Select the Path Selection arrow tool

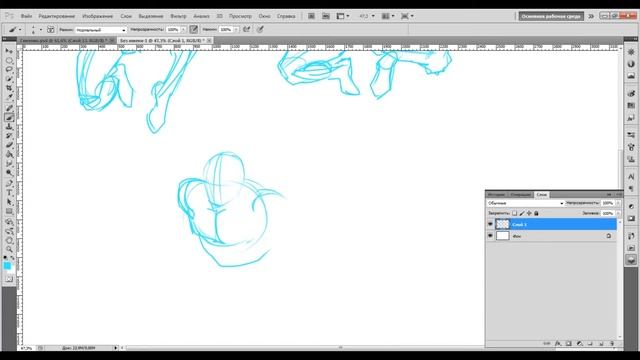[9, 202]
